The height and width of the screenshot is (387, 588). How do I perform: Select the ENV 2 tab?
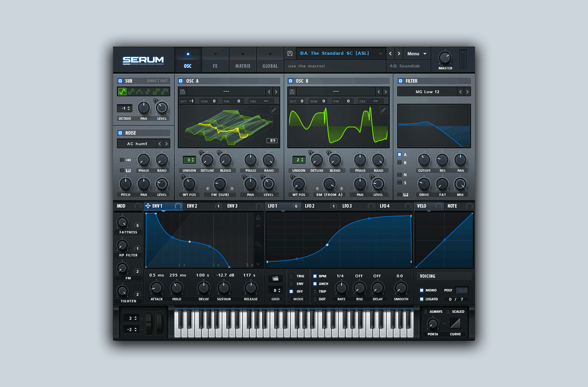tap(204, 206)
